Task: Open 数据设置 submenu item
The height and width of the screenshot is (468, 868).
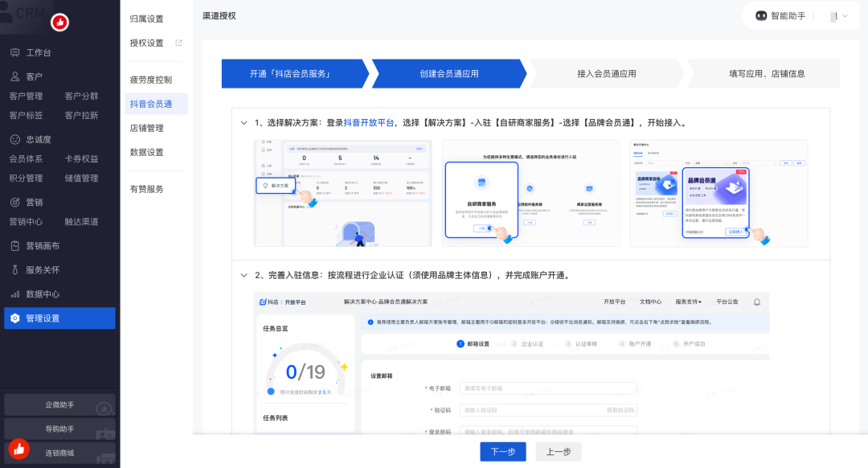Action: pyautogui.click(x=147, y=152)
